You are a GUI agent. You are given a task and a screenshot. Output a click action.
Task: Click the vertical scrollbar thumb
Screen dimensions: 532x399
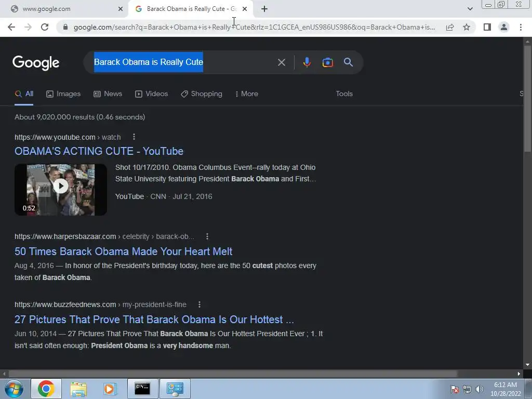(x=527, y=98)
